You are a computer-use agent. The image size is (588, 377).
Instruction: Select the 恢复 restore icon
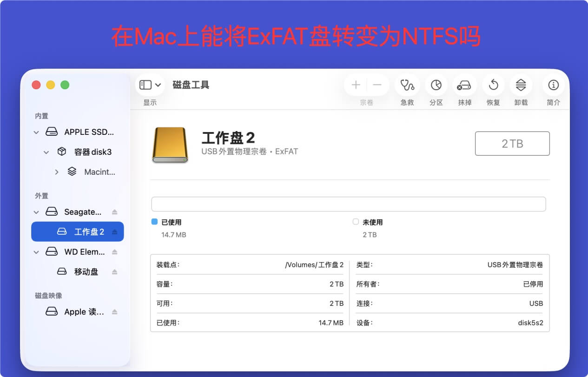point(493,85)
